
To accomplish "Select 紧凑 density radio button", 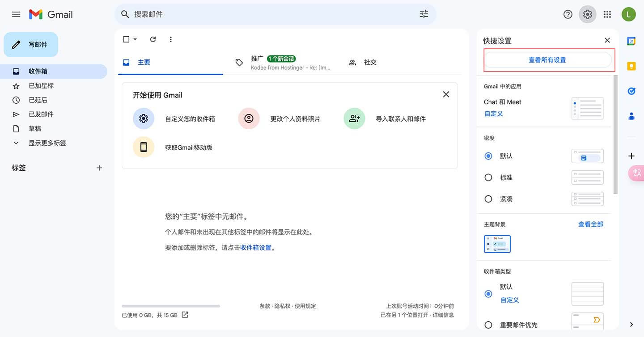I will (488, 199).
